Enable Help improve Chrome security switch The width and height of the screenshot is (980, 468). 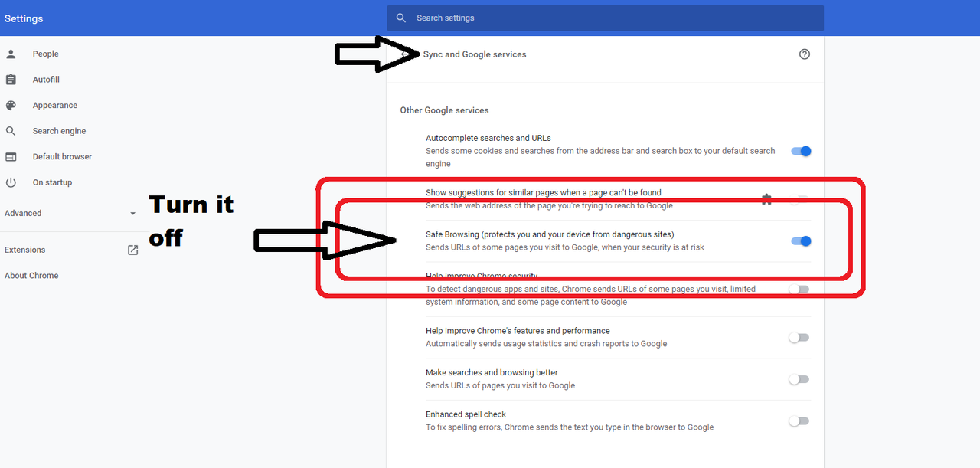point(799,290)
